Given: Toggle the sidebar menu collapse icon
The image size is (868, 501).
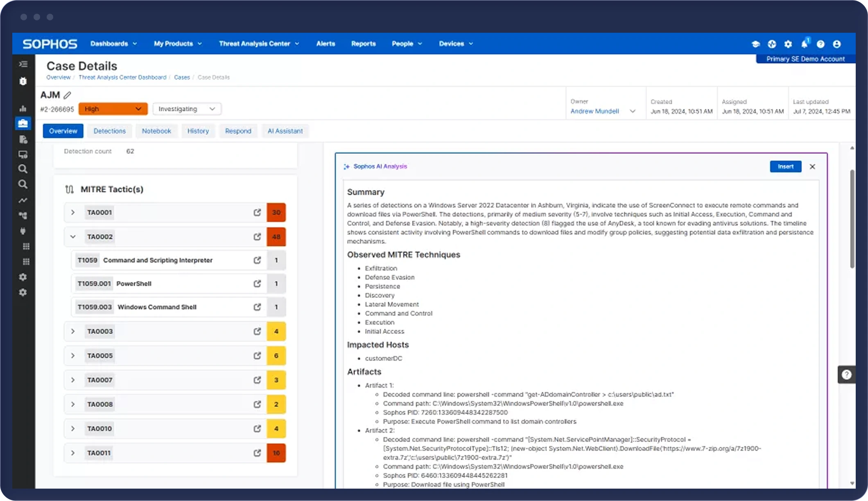Looking at the screenshot, I should point(23,64).
